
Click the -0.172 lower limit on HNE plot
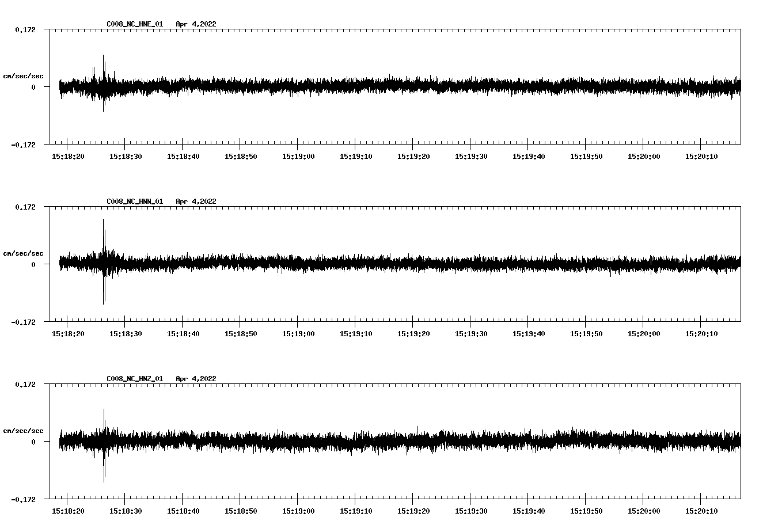(23, 145)
